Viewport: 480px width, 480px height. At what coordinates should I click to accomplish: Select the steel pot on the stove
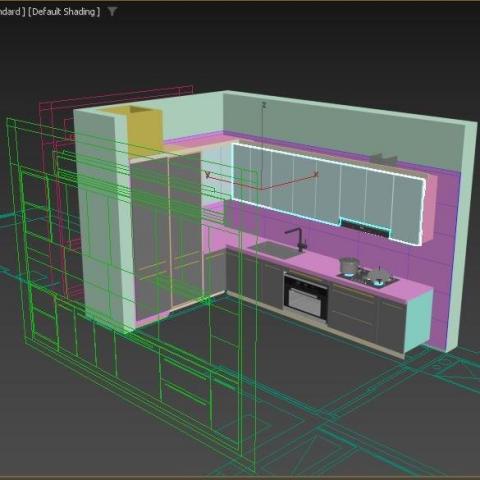click(x=348, y=266)
